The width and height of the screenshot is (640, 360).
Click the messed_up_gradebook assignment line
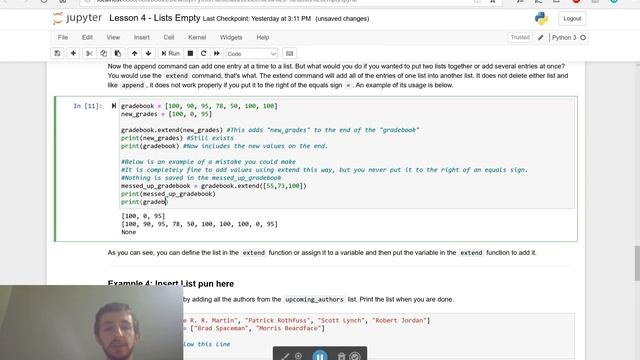click(213, 186)
